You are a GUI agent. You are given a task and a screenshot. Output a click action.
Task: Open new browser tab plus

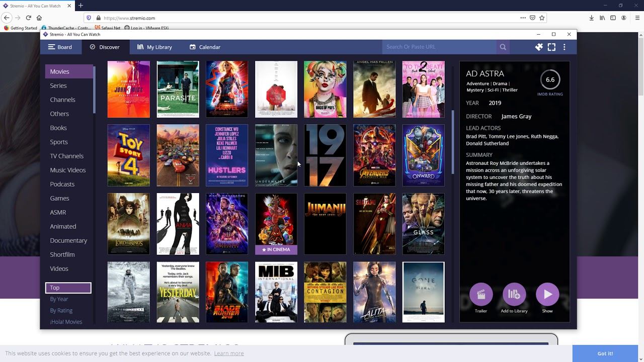pyautogui.click(x=80, y=6)
